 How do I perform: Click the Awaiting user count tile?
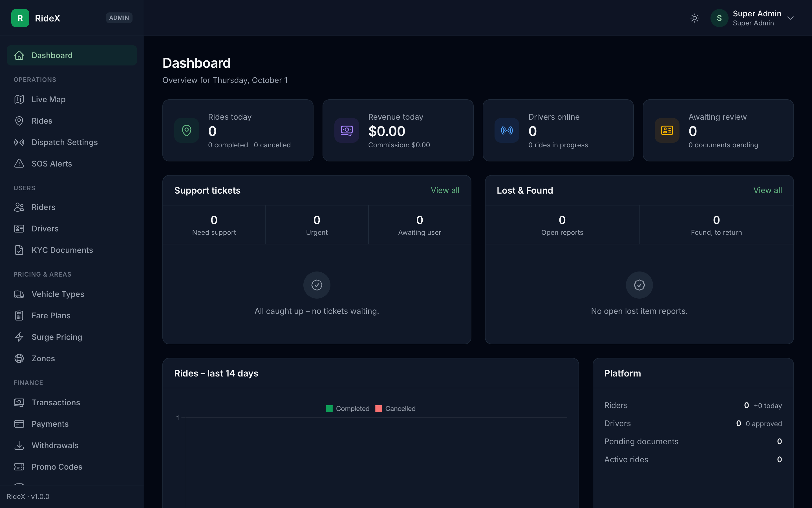point(420,225)
